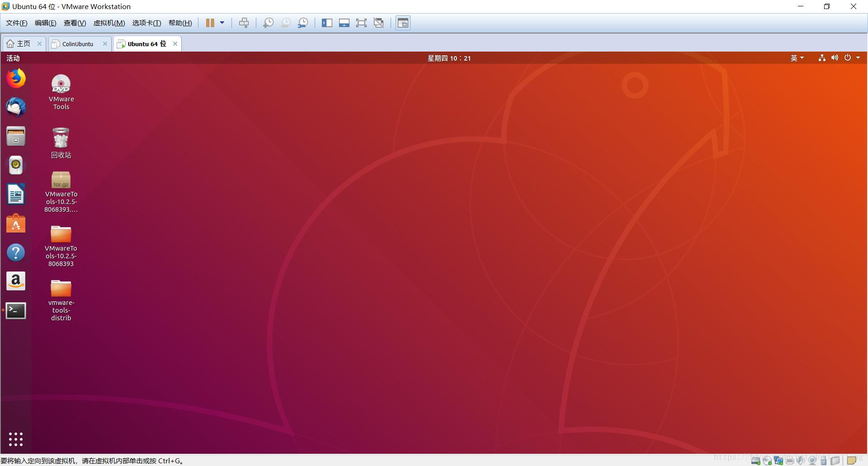Expand the system menu arrow beside power icon
868x466 pixels.
click(858, 57)
